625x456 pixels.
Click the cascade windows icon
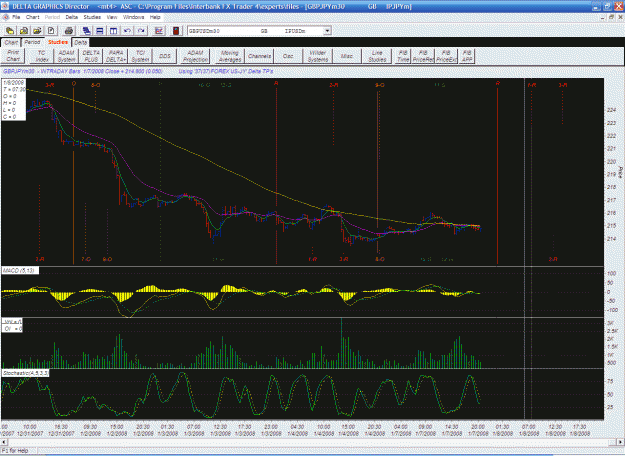click(86, 31)
